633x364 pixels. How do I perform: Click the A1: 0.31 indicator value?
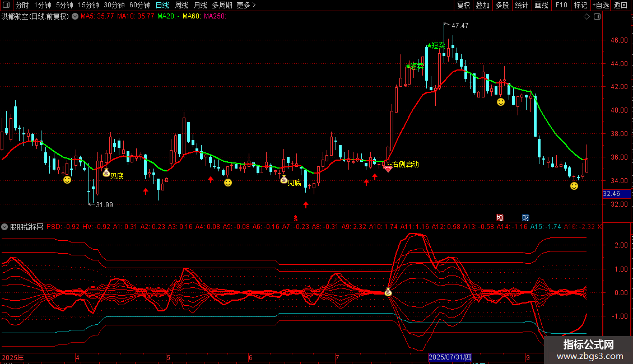[x=125, y=227]
